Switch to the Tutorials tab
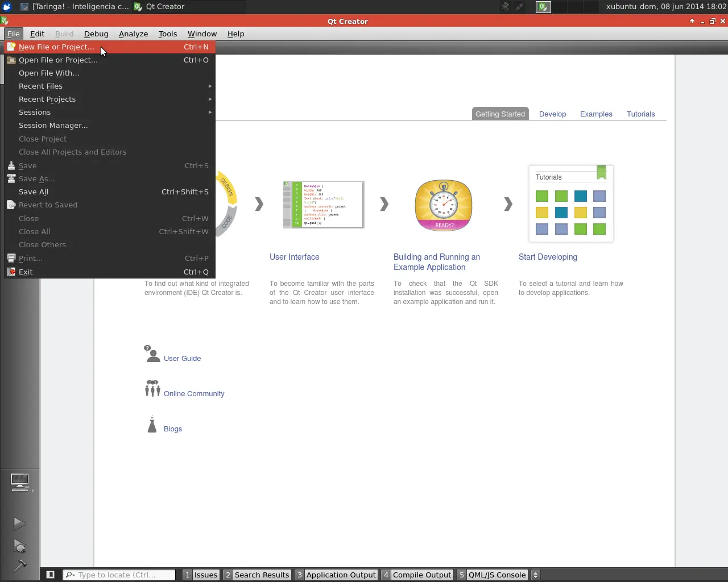Image resolution: width=728 pixels, height=582 pixels. click(x=641, y=114)
